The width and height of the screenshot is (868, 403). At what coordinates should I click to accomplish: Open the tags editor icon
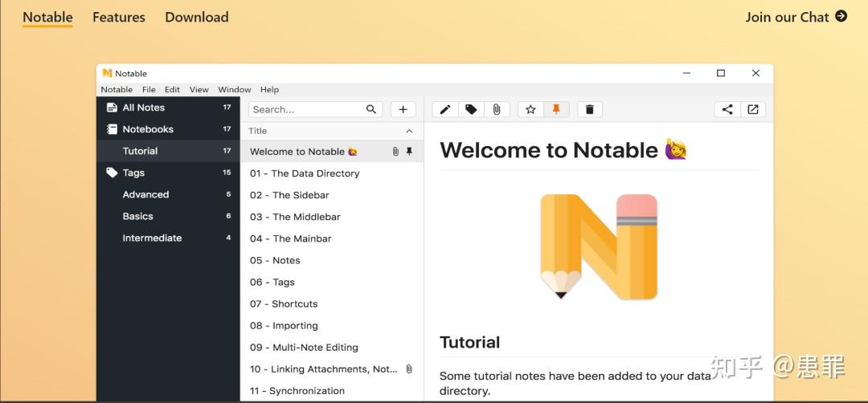pos(471,109)
